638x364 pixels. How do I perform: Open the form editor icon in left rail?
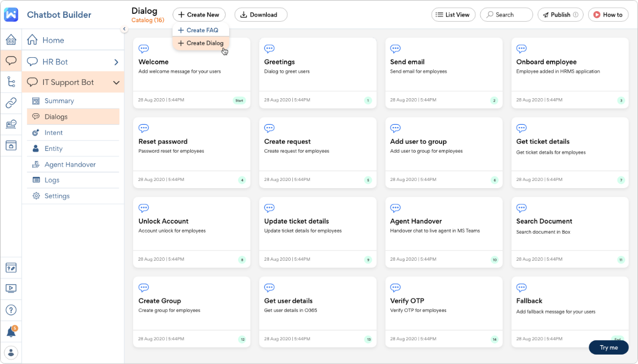coord(11,268)
